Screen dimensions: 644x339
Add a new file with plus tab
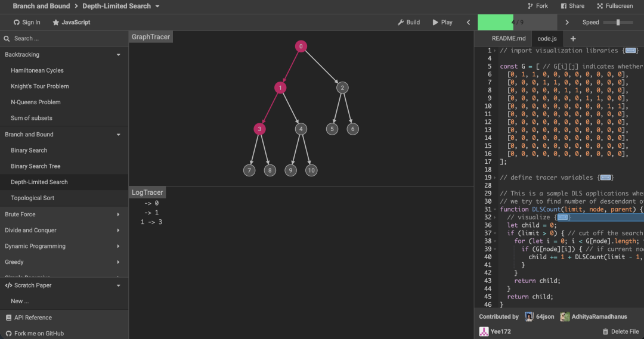573,39
